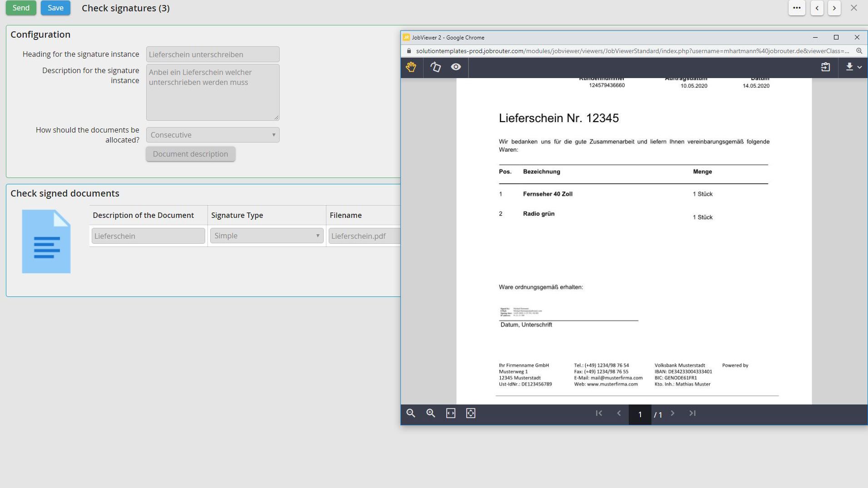Click the page number field
868x488 pixels.
coord(640,414)
